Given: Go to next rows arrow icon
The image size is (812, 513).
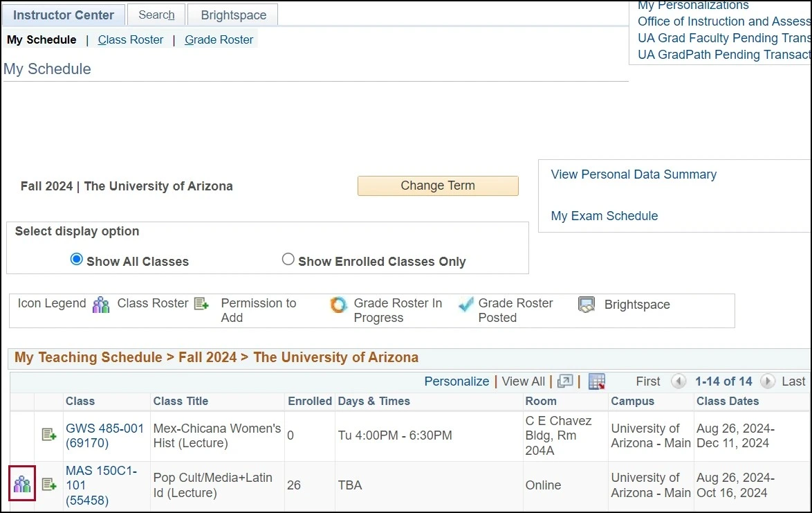Looking at the screenshot, I should click(x=768, y=381).
